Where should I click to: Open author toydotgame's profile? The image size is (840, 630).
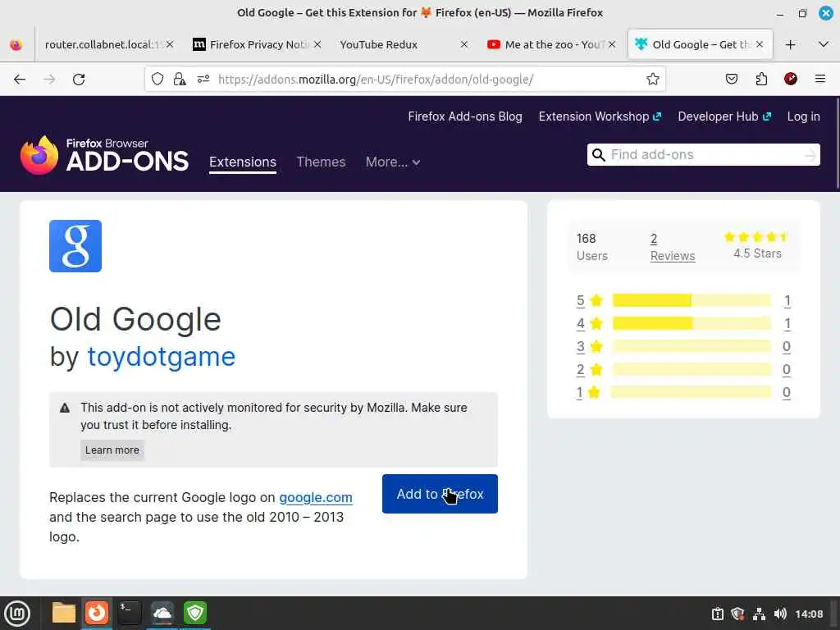[x=162, y=356]
